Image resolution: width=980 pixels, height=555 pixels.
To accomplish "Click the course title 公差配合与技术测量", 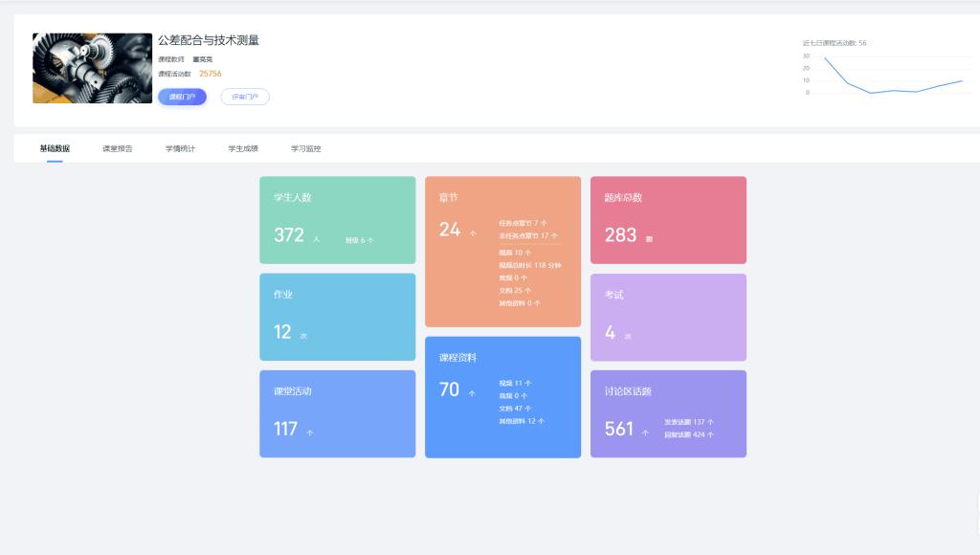I will click(x=209, y=40).
